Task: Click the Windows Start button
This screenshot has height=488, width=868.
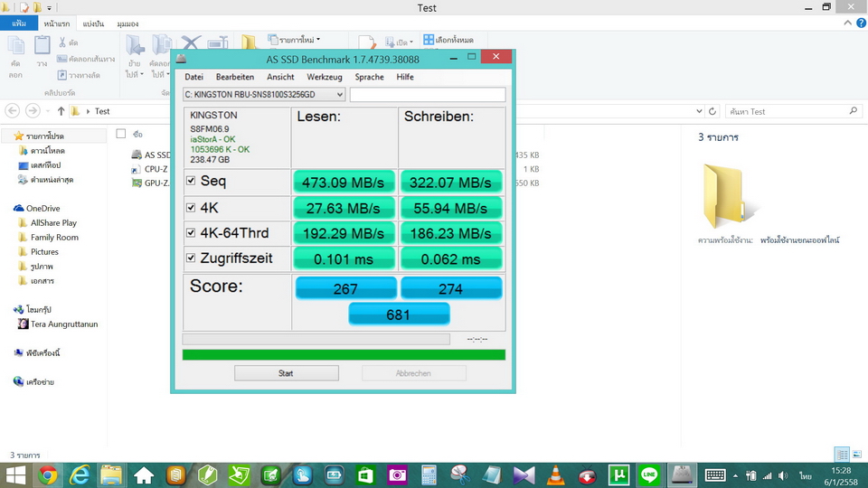Action: tap(15, 475)
